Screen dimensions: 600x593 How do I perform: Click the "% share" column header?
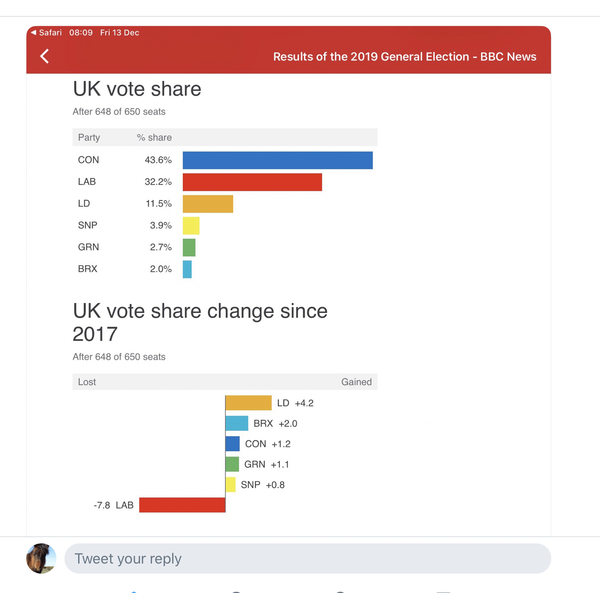coord(154,137)
